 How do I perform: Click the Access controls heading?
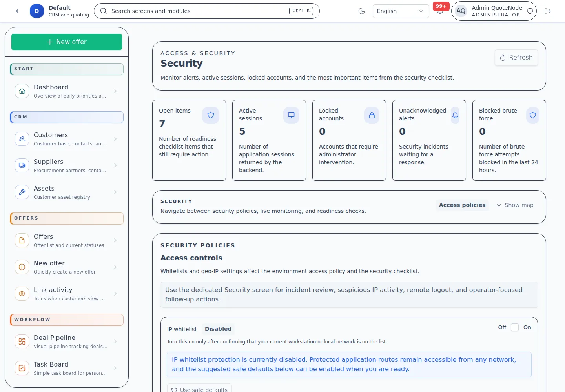(191, 258)
